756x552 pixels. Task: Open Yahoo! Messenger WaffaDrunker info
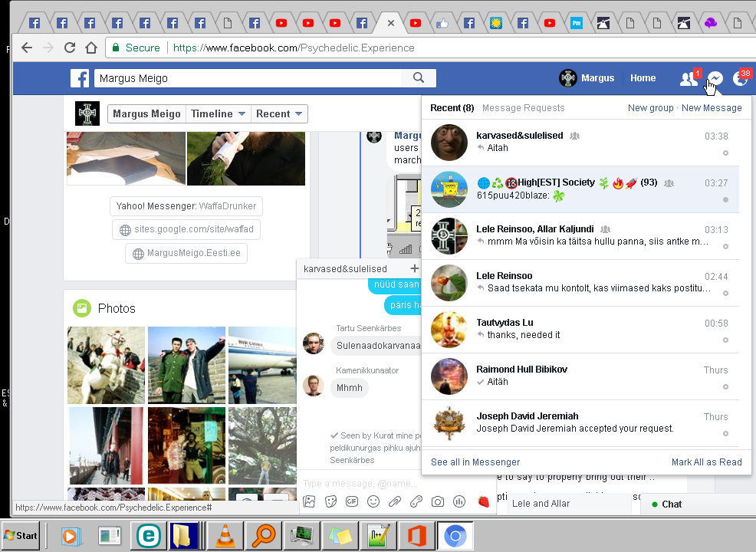click(186, 206)
